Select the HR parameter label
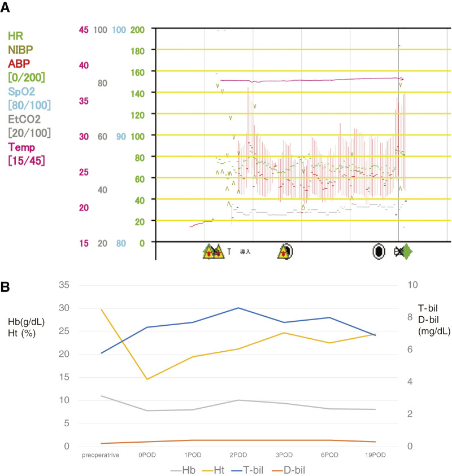This screenshot has width=452, height=476. point(16,35)
